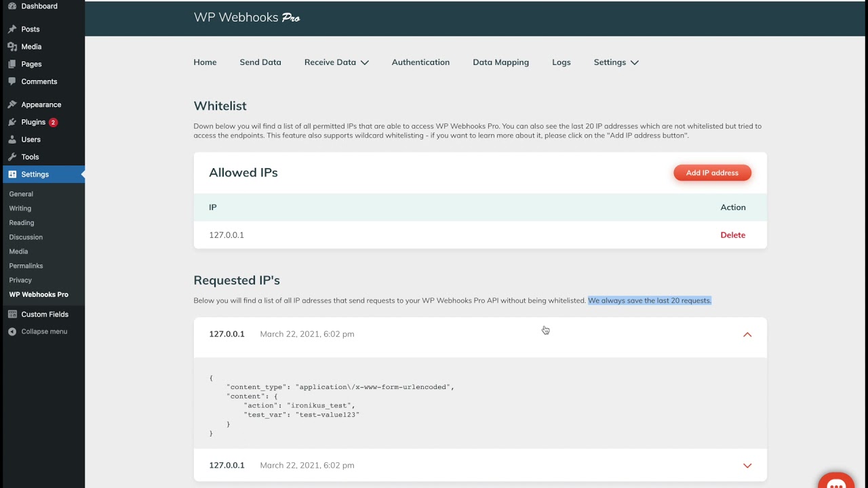The height and width of the screenshot is (488, 868).
Task: Click first request's March 22, 2021 timestamp
Action: point(307,334)
